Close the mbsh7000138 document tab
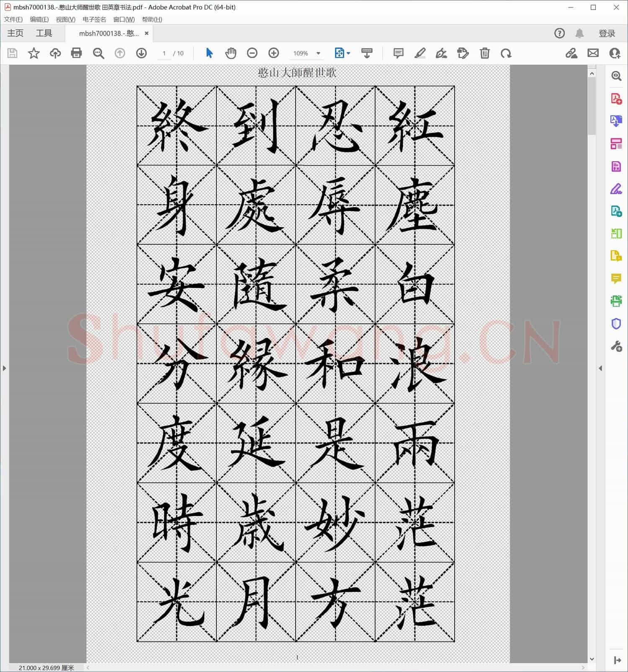Viewport: 628px width, 672px height. click(147, 33)
